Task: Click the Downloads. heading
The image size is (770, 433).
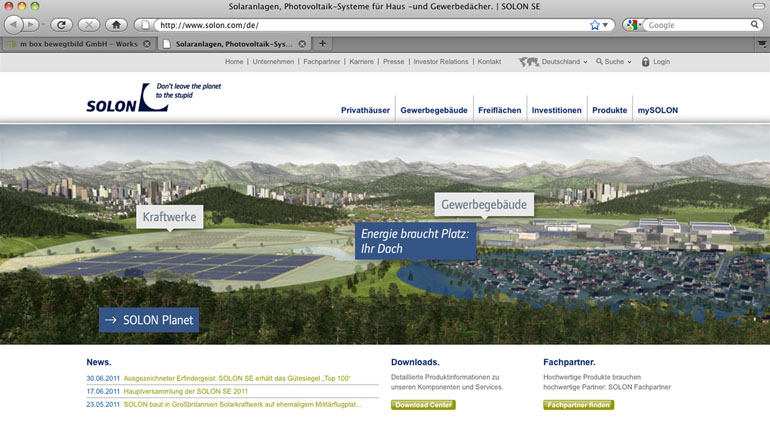Action: (x=415, y=362)
